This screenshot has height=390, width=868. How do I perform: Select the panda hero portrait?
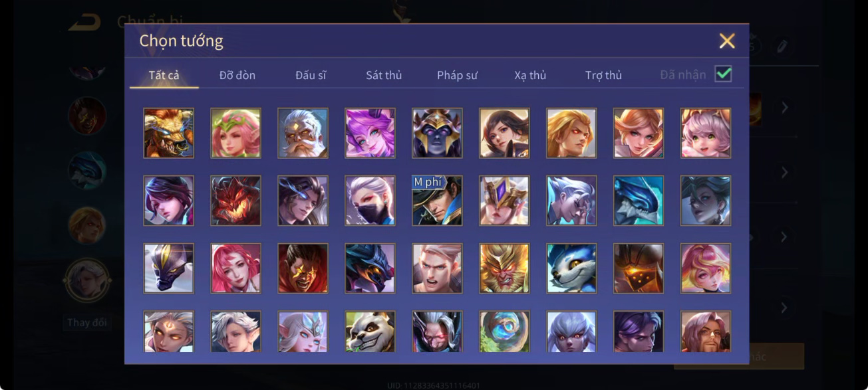tap(370, 332)
